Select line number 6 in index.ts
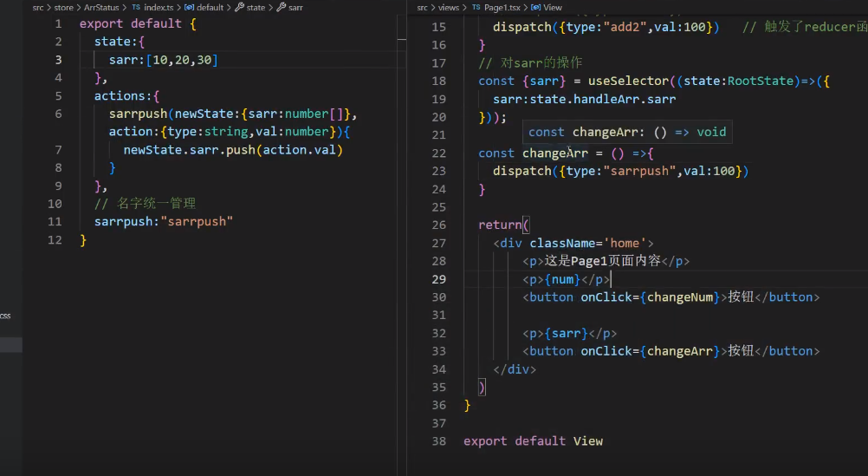Screen dimensions: 868x476 [58, 114]
